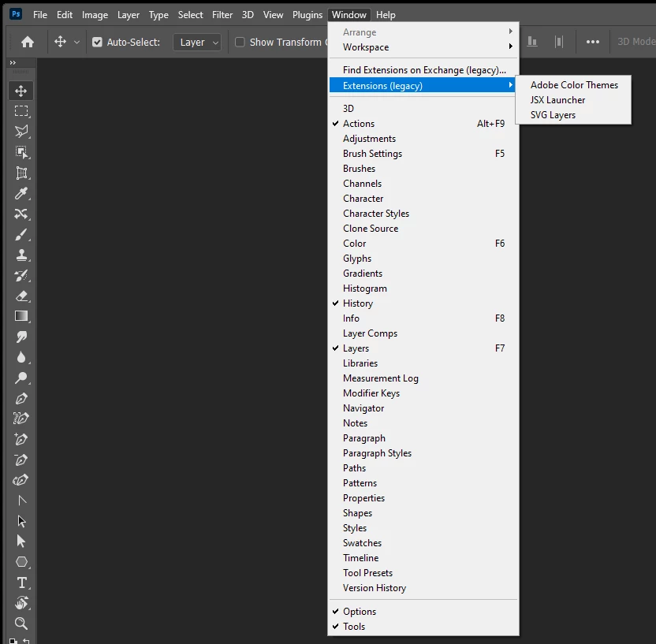656x644 pixels.
Task: Click the Home icon in options bar
Action: 28,42
